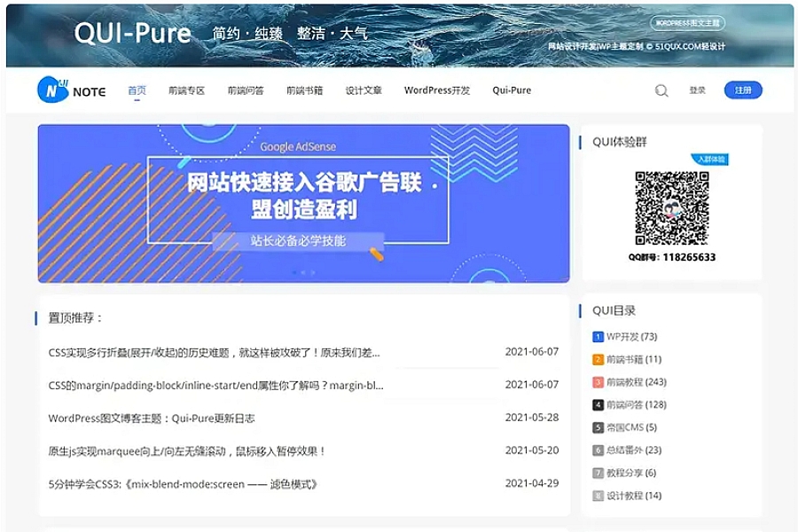Click the QQ群号 118265633 text
798x532 pixels.
672,257
